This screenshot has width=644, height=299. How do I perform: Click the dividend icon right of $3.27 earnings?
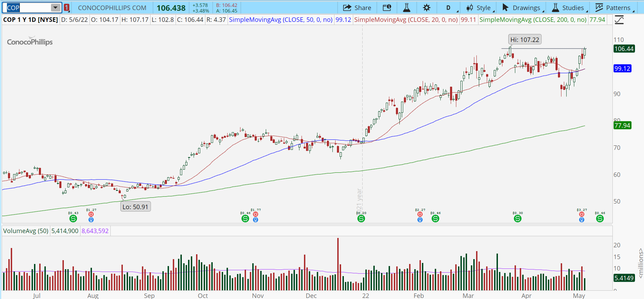point(600,219)
